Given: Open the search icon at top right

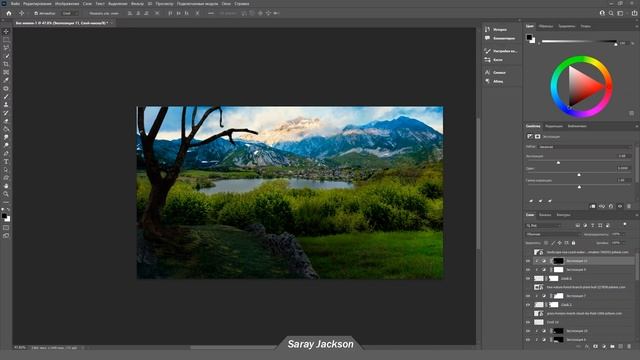Looking at the screenshot, I should pos(611,13).
